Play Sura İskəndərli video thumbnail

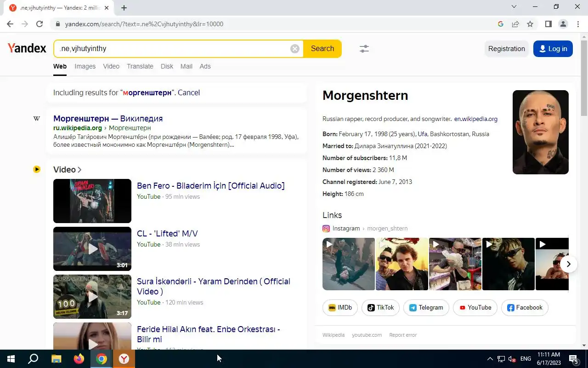(92, 297)
